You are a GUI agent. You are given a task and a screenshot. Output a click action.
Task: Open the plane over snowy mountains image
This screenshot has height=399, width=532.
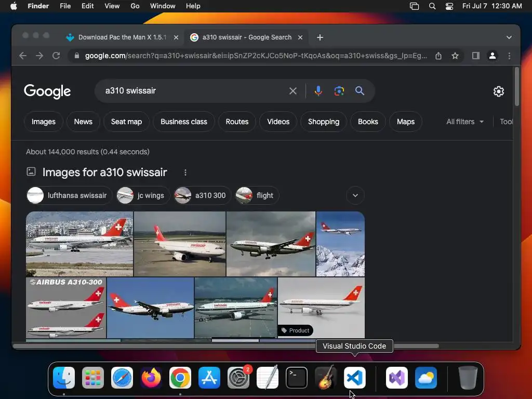click(x=340, y=244)
